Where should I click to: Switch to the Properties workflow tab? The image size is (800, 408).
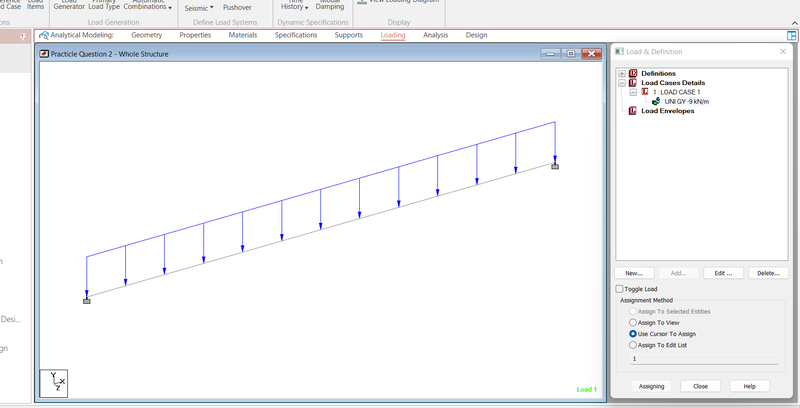195,35
